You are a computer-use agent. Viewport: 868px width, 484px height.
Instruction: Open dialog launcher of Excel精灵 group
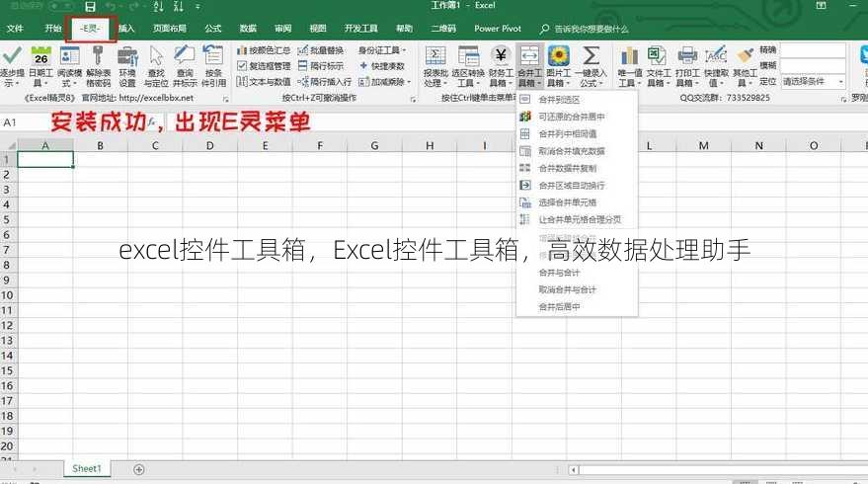tap(226, 99)
